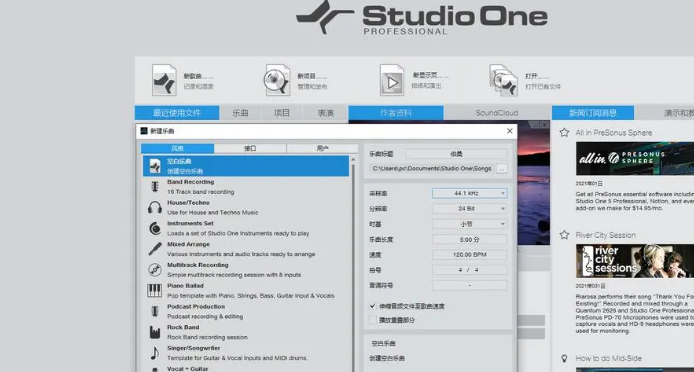Click the Rock Band hand icon
The width and height of the screenshot is (694, 372).
155,332
